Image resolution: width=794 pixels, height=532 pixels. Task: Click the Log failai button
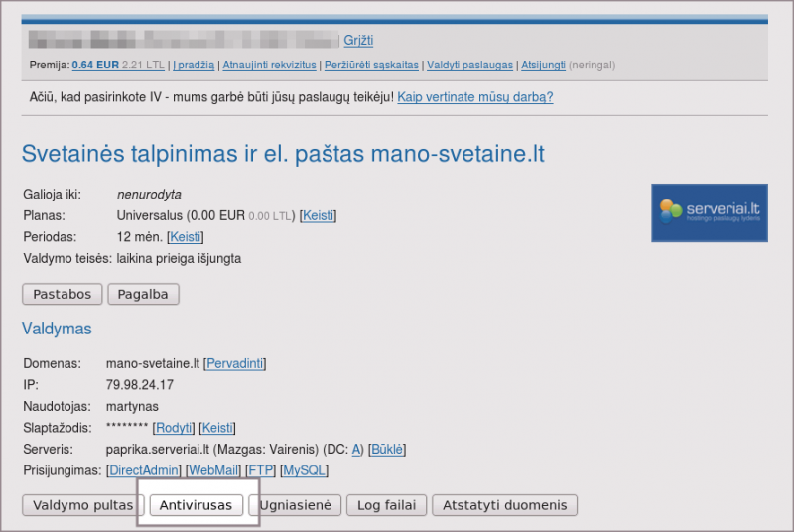(387, 505)
